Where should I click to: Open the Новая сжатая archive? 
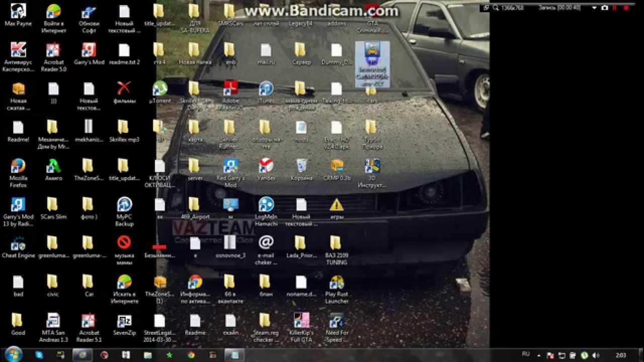click(18, 96)
